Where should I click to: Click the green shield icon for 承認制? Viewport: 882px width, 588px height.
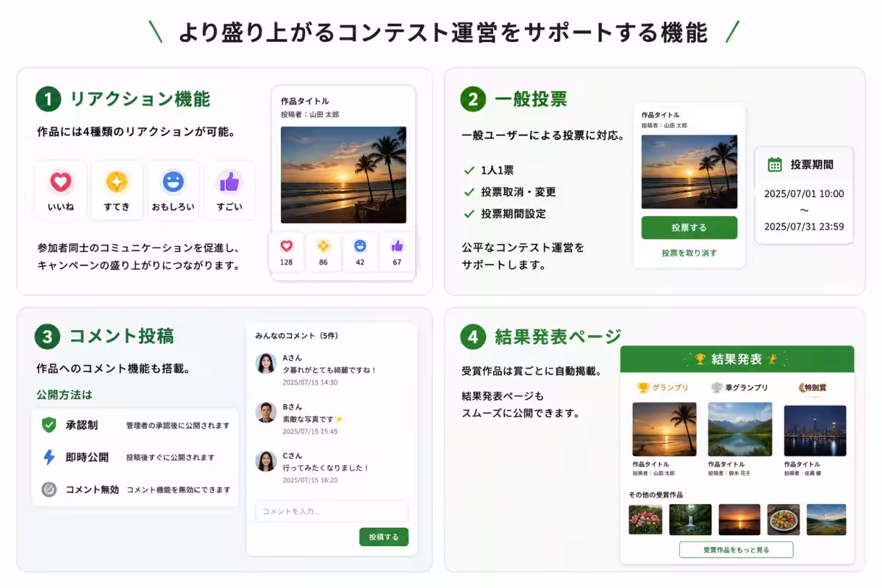click(49, 425)
